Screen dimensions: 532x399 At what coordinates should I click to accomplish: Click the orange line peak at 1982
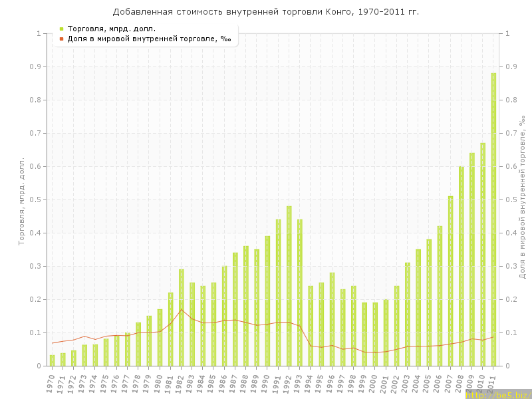(x=182, y=309)
